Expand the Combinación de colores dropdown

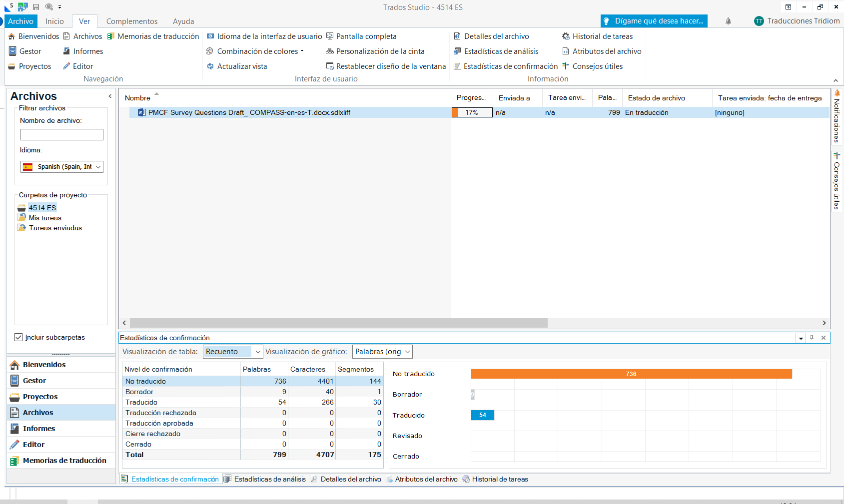tap(302, 51)
